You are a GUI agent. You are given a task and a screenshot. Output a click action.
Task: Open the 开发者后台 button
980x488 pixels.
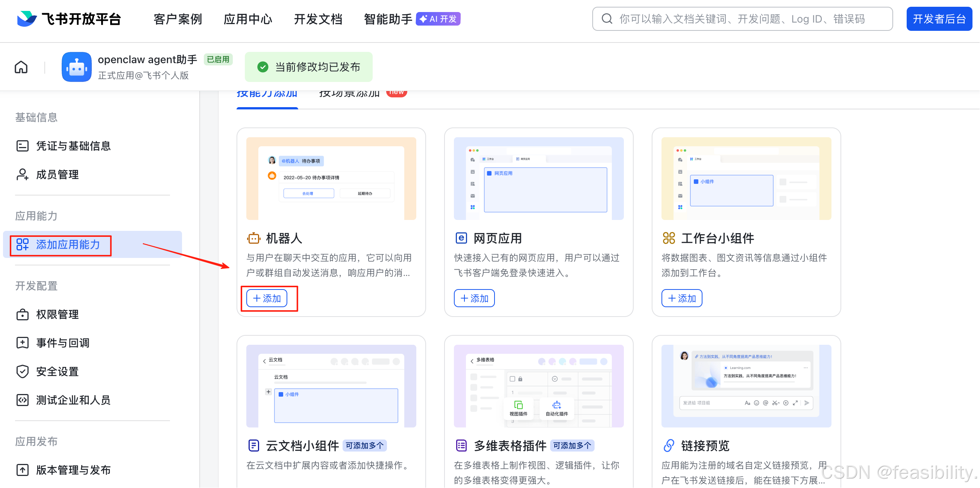coord(939,19)
